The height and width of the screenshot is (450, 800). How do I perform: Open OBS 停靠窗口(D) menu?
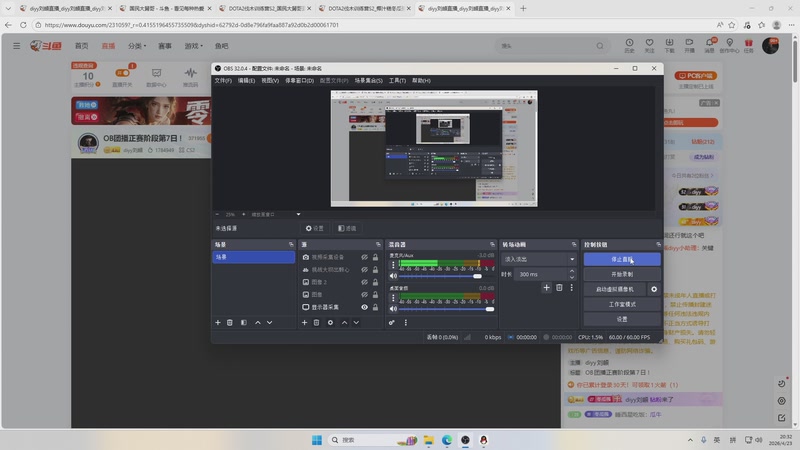299,81
